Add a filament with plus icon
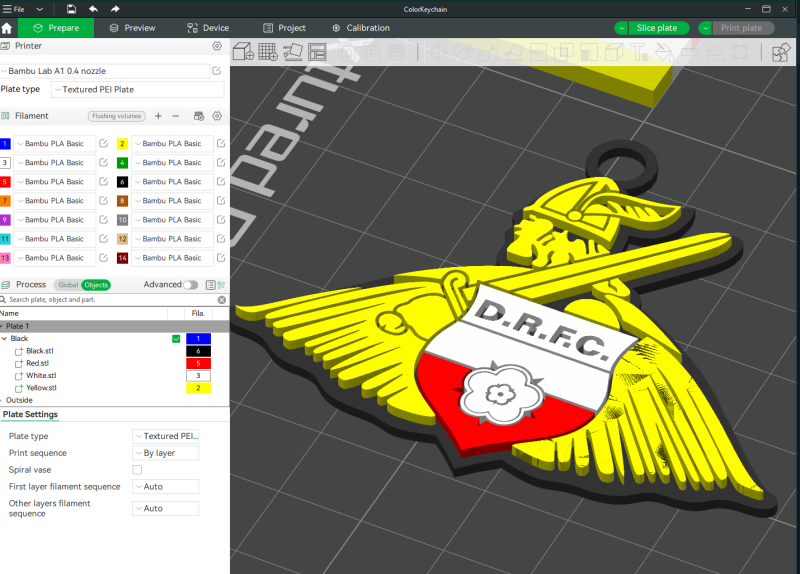This screenshot has height=574, width=800. 158,116
